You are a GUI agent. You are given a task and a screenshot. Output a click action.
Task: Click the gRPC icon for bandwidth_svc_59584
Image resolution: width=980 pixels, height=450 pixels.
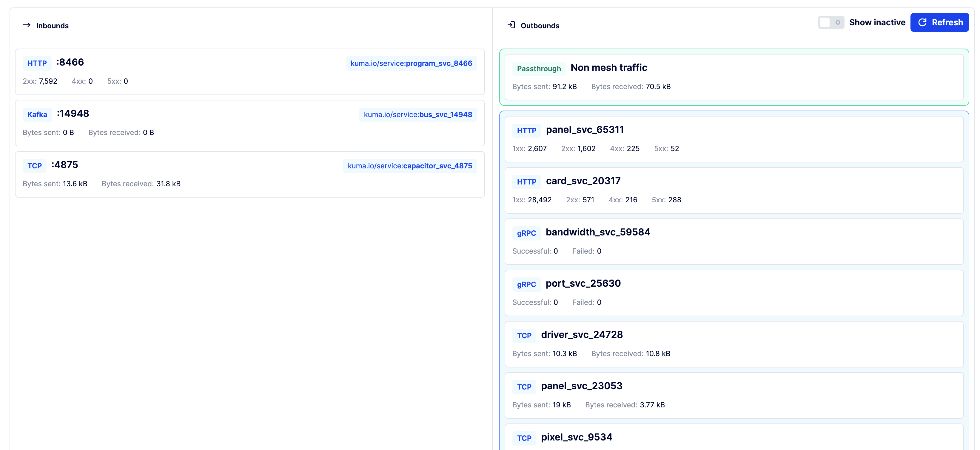coord(525,232)
